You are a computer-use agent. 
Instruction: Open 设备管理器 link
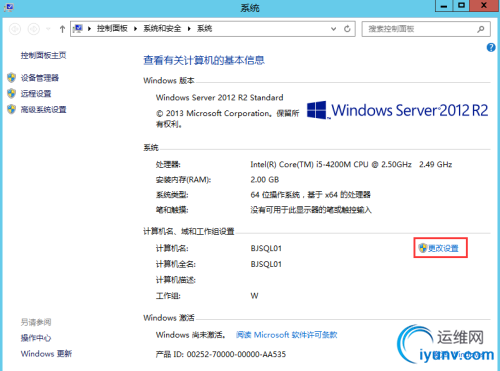[x=40, y=78]
